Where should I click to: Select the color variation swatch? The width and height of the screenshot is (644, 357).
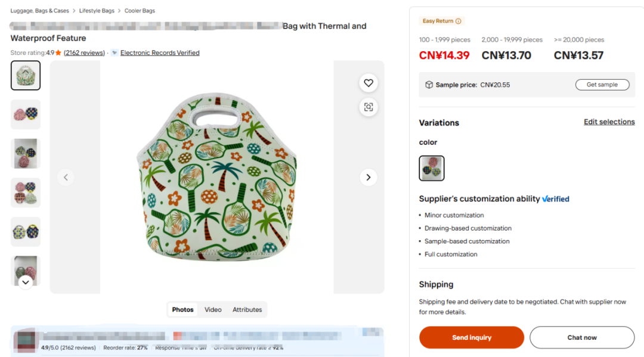432,168
